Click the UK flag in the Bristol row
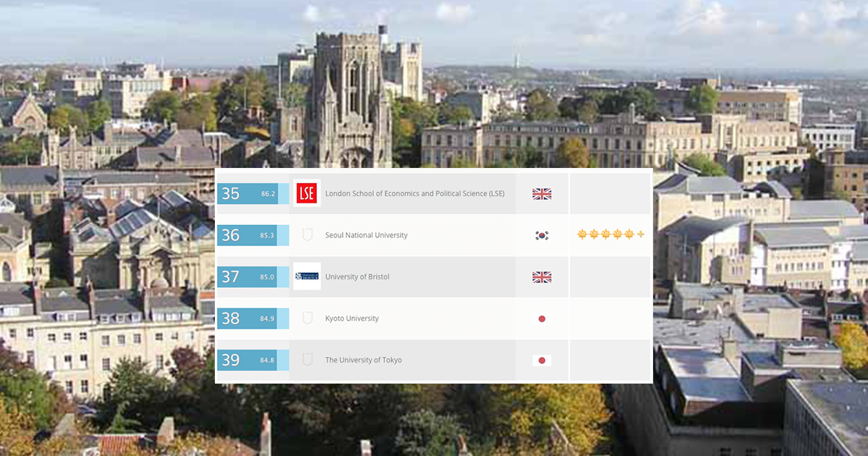The image size is (868, 456). 542,277
